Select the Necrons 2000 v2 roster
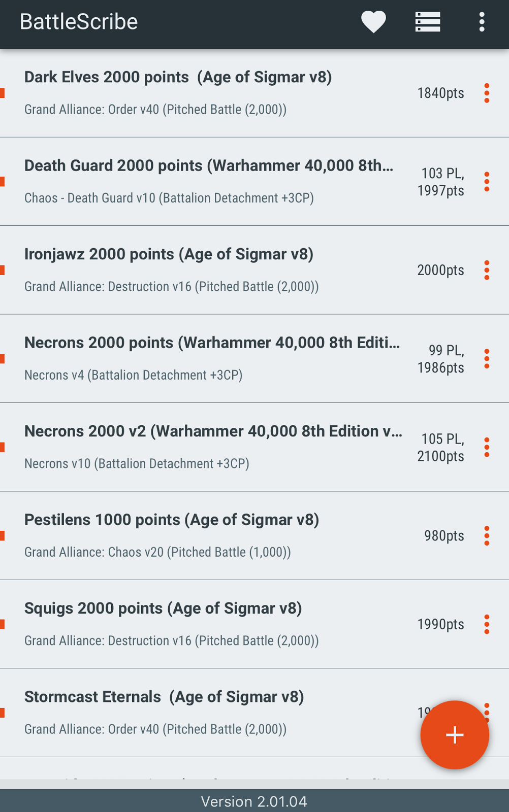This screenshot has width=509, height=812. pyautogui.click(x=203, y=447)
